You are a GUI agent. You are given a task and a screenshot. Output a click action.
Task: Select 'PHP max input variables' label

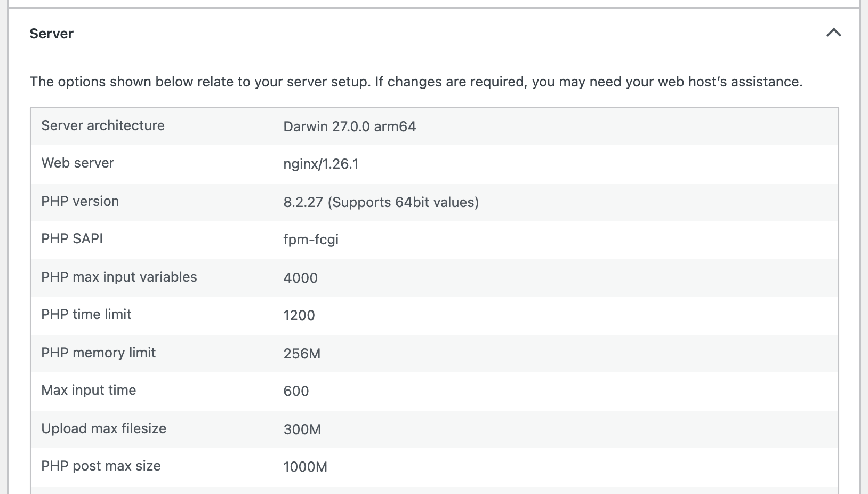tap(119, 277)
